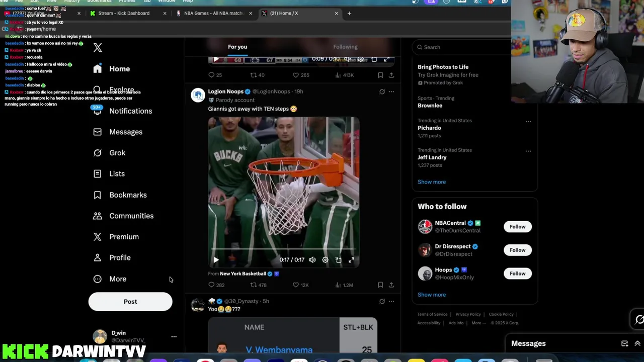The width and height of the screenshot is (644, 362).
Task: Play the top partially visible video
Action: pos(216,60)
